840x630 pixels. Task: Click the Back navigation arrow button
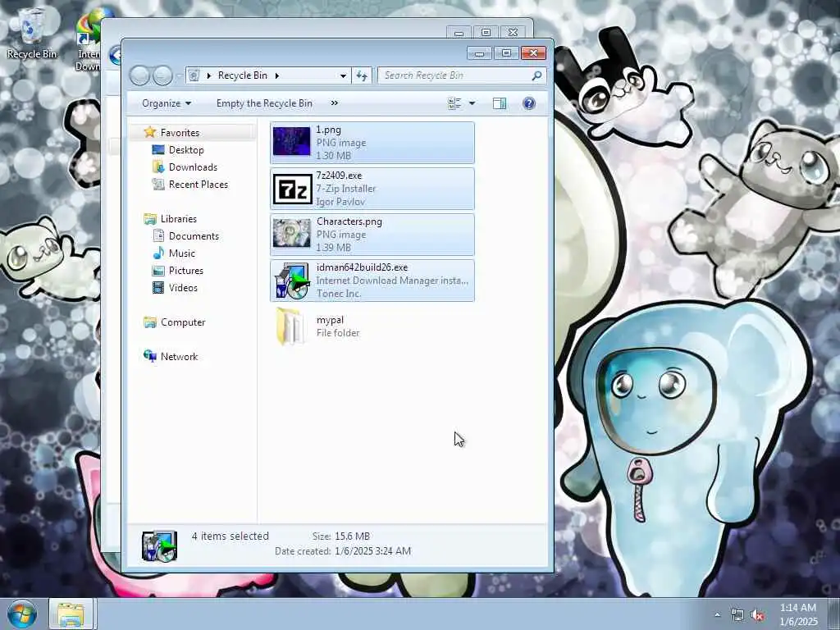pyautogui.click(x=139, y=75)
